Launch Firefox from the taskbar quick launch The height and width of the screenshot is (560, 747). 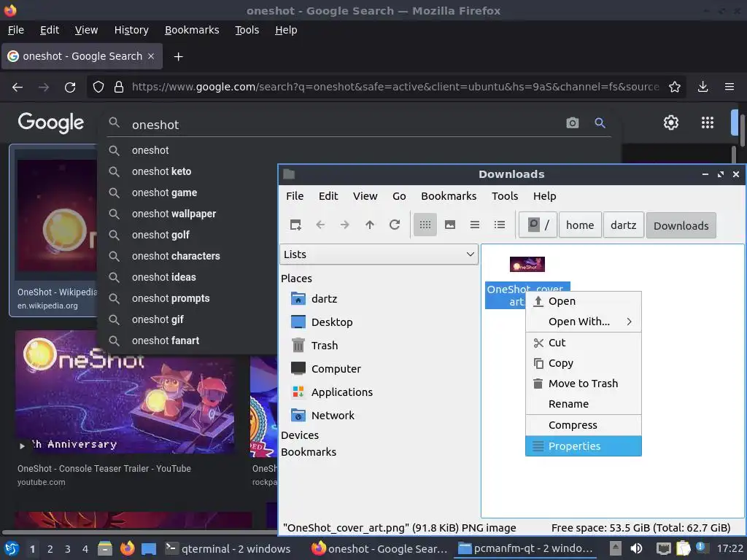tap(127, 548)
